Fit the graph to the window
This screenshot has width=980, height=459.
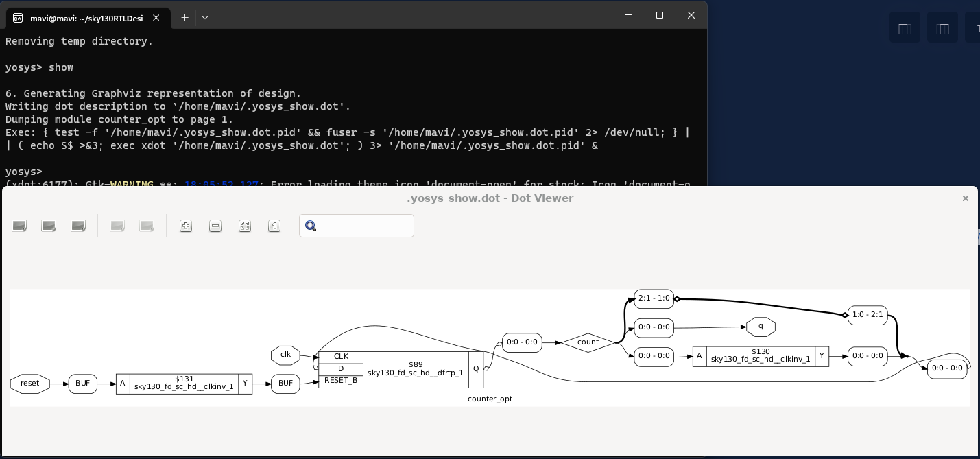[x=244, y=225]
